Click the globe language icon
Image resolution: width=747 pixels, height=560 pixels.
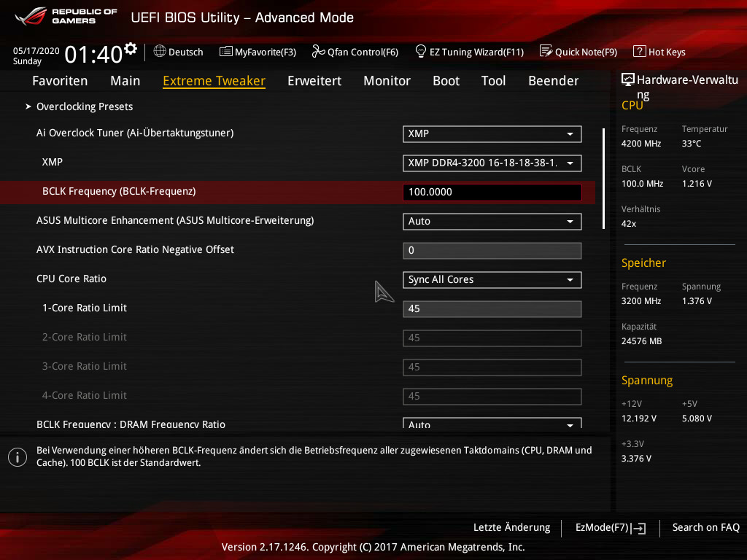160,51
